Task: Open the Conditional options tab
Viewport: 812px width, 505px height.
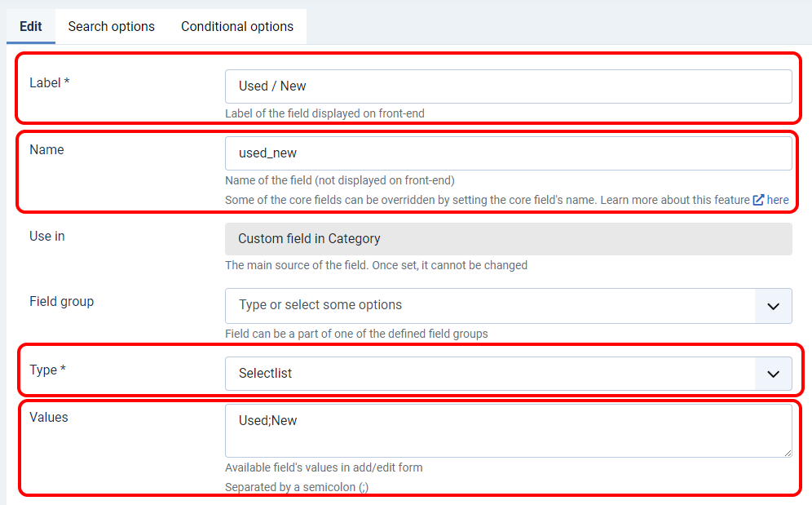Action: pos(237,26)
